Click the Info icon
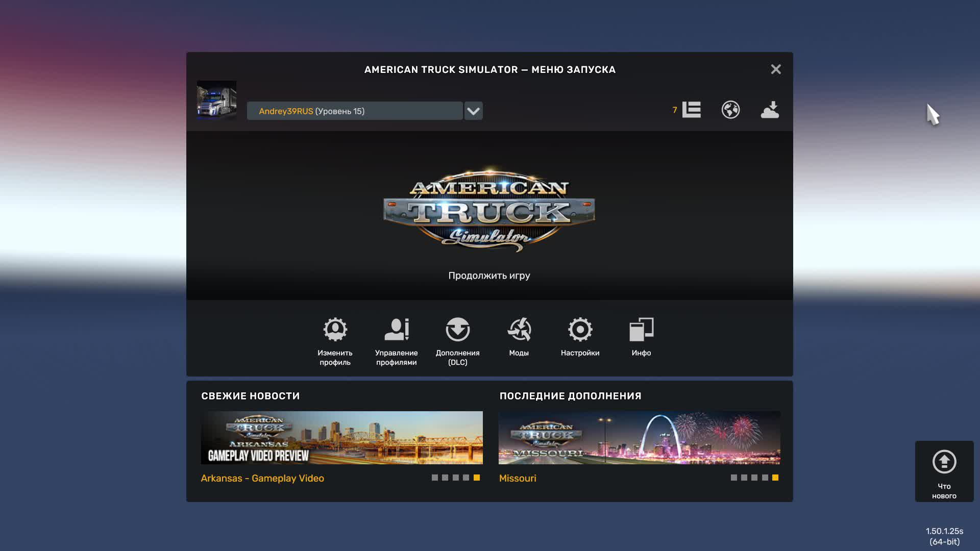Viewport: 980px width, 551px height. 642,329
